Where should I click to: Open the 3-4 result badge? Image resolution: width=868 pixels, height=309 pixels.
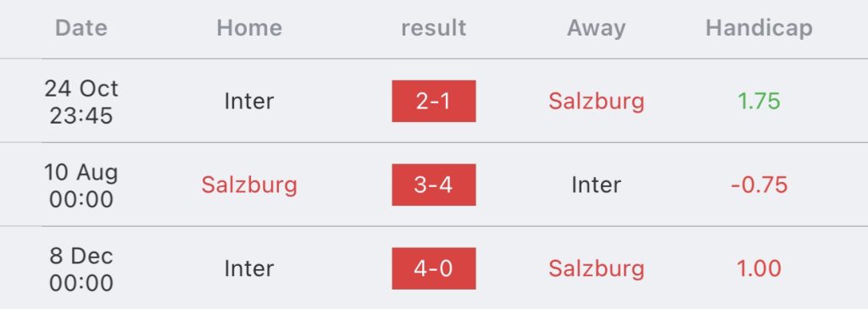(433, 185)
